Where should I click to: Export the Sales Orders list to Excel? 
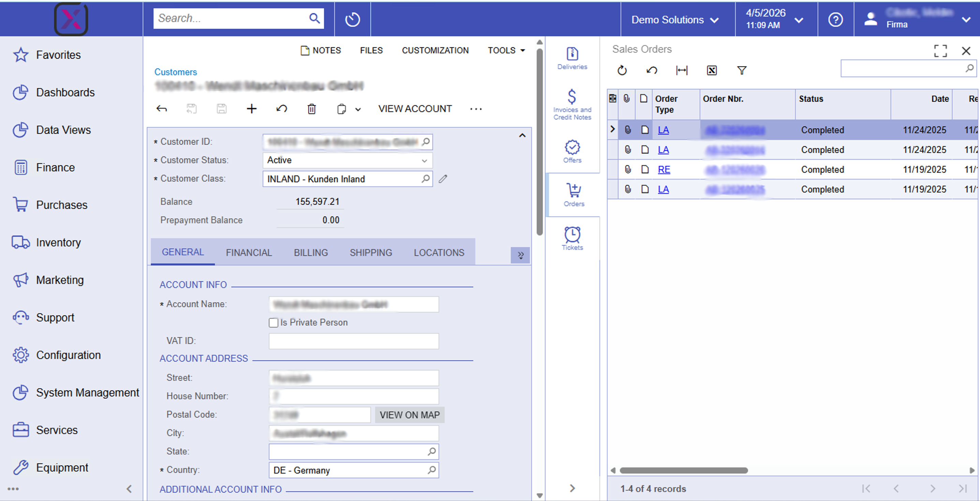pos(712,70)
